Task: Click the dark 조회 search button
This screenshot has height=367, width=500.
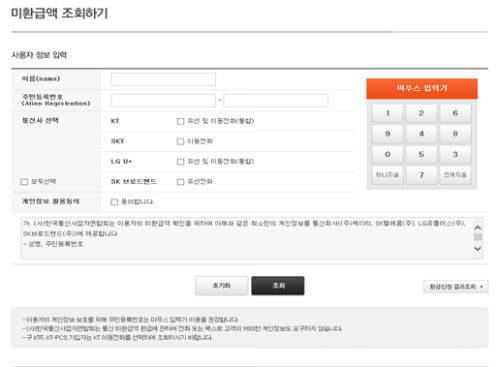Action: (278, 286)
